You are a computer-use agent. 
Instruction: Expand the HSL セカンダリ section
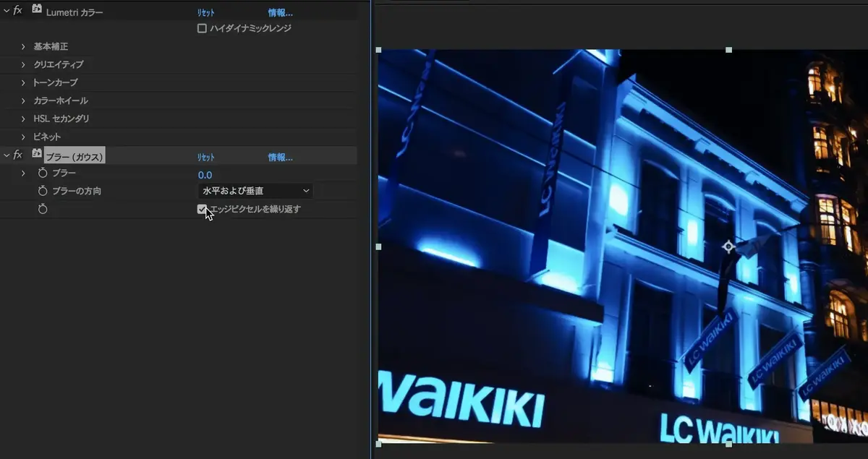coord(23,119)
